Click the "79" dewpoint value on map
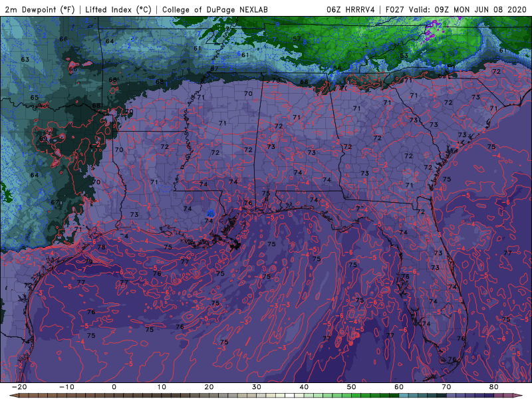This screenshot has width=532, height=399. click(88, 262)
